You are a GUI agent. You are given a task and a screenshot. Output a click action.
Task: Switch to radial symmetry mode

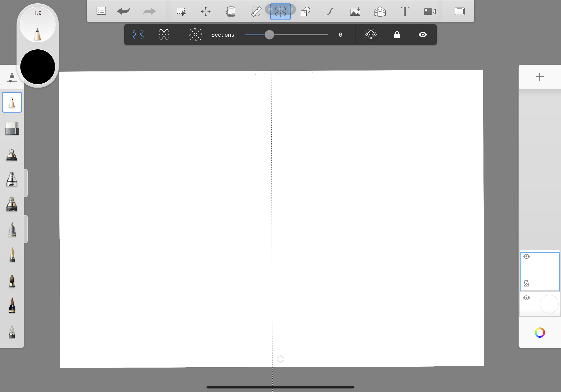(195, 35)
